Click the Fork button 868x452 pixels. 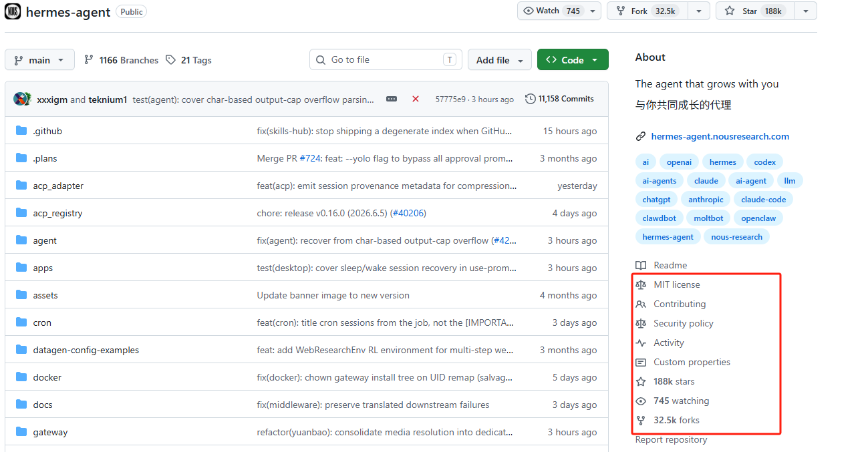pyautogui.click(x=647, y=11)
